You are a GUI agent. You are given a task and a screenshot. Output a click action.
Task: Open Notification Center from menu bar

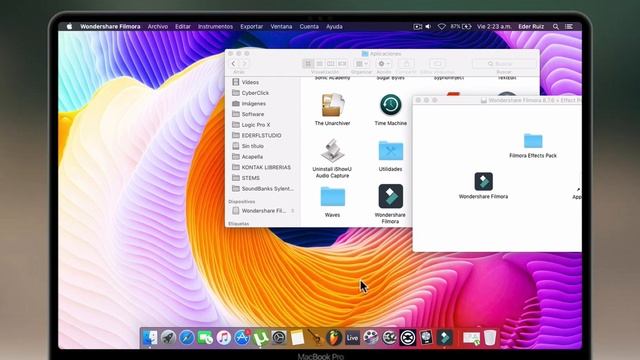(569, 27)
